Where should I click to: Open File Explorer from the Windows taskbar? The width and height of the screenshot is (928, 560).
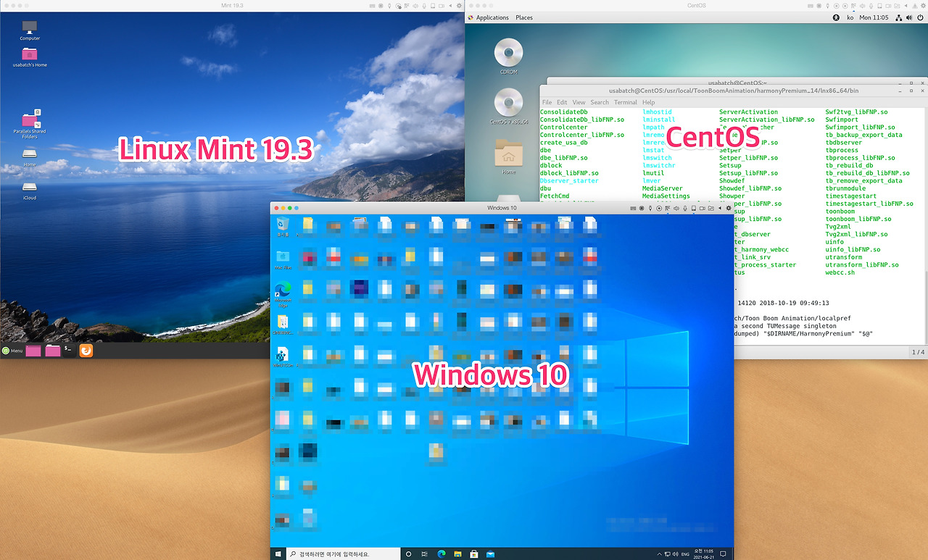point(458,553)
